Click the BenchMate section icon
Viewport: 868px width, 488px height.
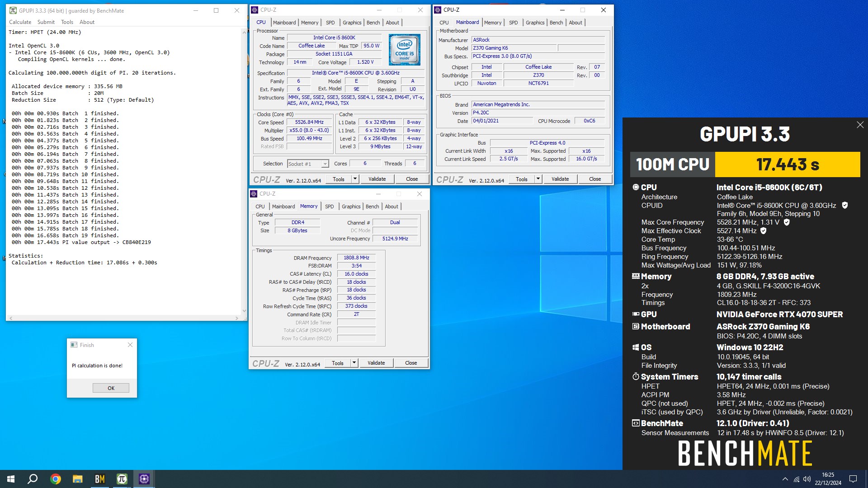click(x=636, y=423)
